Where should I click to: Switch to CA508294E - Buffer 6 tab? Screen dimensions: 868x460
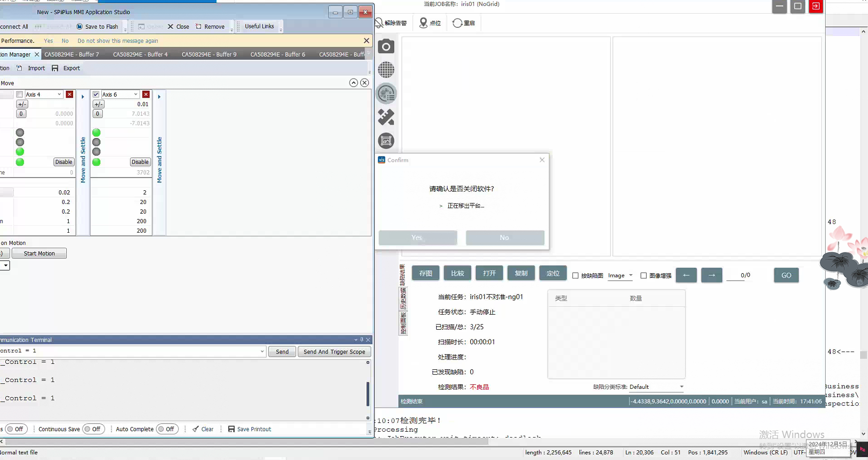coord(278,55)
